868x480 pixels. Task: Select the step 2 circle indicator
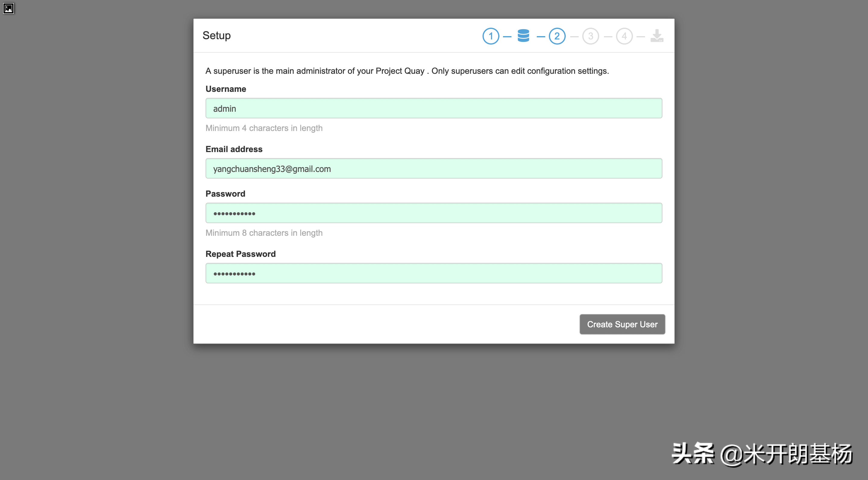[x=557, y=36]
